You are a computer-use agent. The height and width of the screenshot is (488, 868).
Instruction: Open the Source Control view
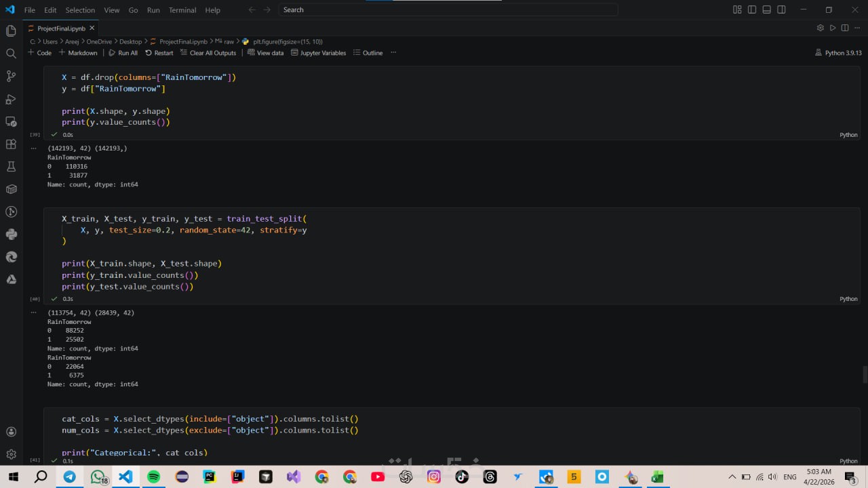point(11,76)
